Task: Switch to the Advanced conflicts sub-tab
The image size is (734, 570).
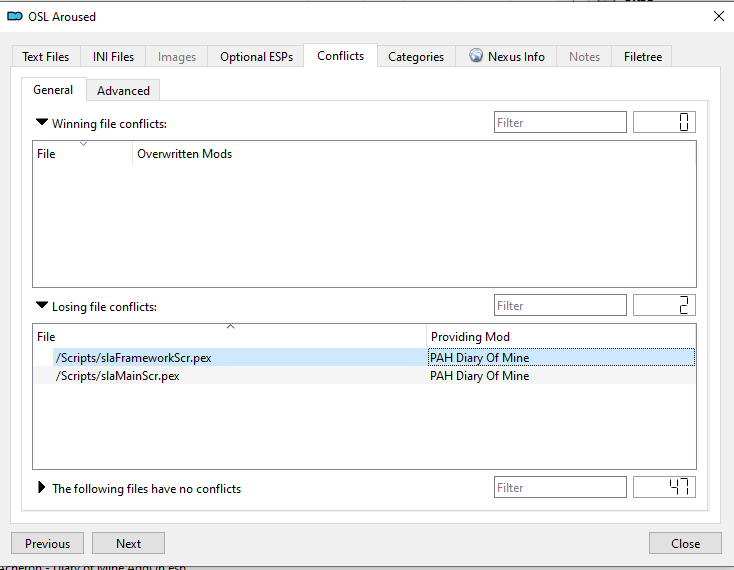Action: pos(123,91)
